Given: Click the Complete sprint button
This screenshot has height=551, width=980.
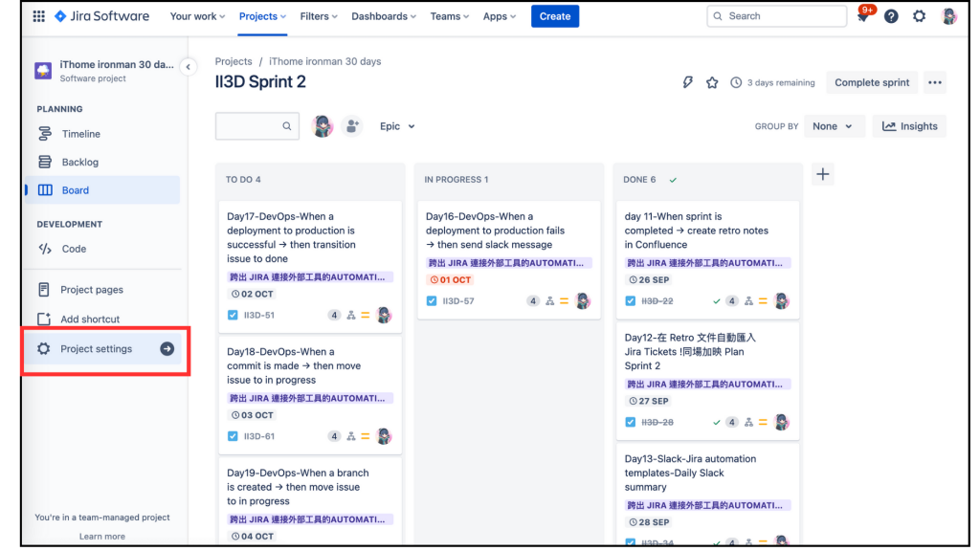Looking at the screenshot, I should [872, 82].
